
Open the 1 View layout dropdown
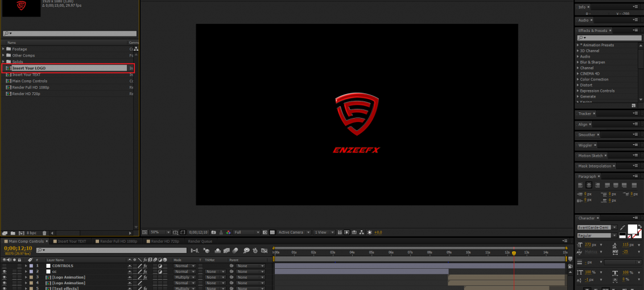click(x=324, y=232)
